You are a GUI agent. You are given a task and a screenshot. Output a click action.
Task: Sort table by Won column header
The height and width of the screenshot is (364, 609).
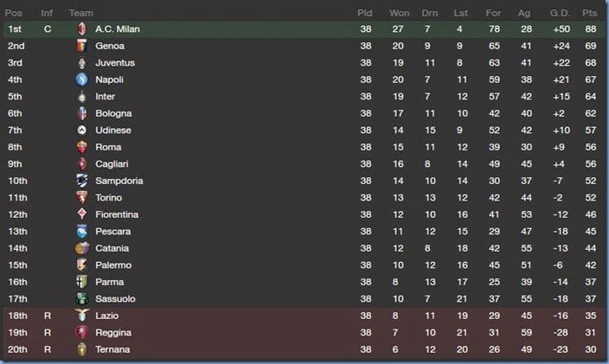tap(399, 12)
